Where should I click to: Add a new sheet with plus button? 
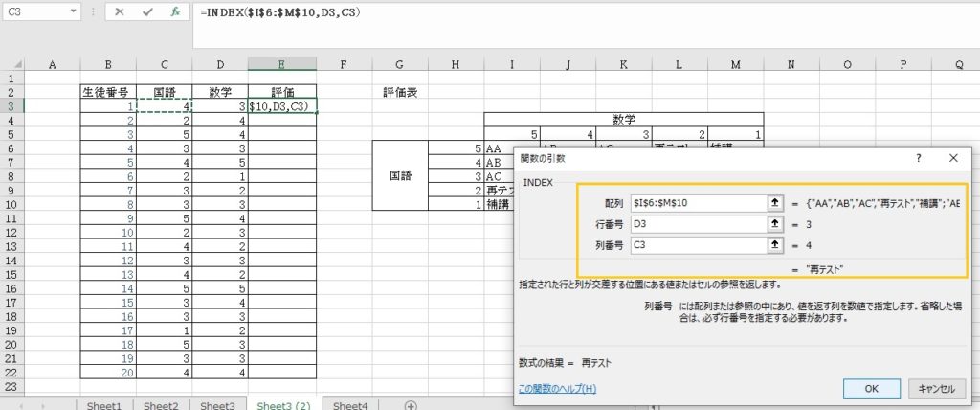point(411,405)
